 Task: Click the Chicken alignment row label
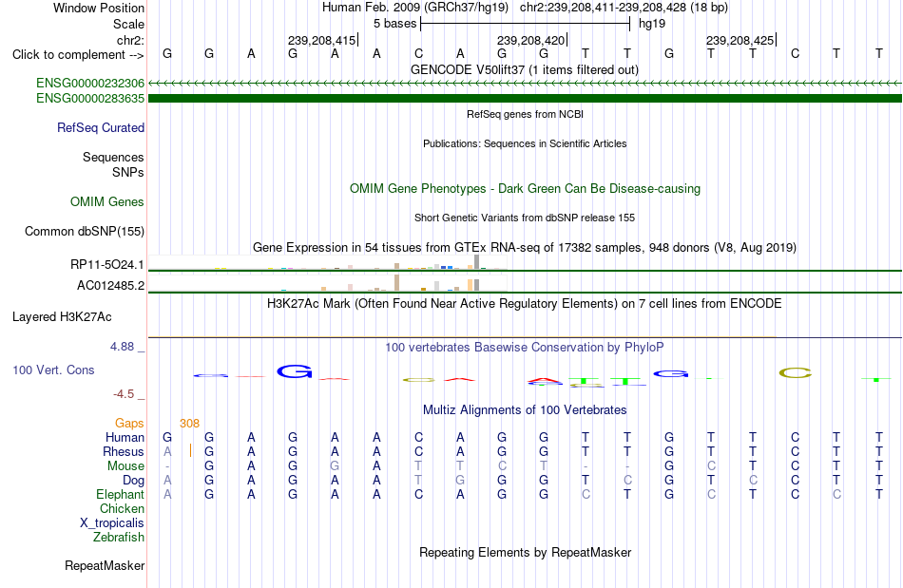122,508
